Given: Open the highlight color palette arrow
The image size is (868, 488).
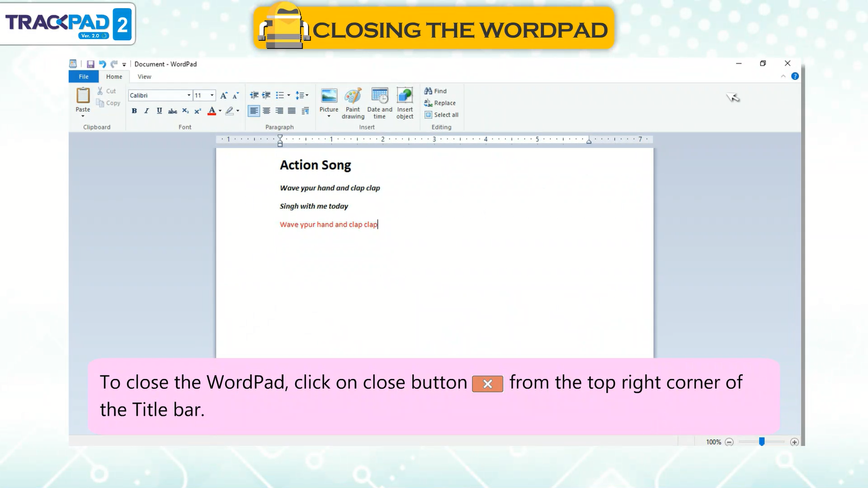Looking at the screenshot, I should (x=238, y=111).
